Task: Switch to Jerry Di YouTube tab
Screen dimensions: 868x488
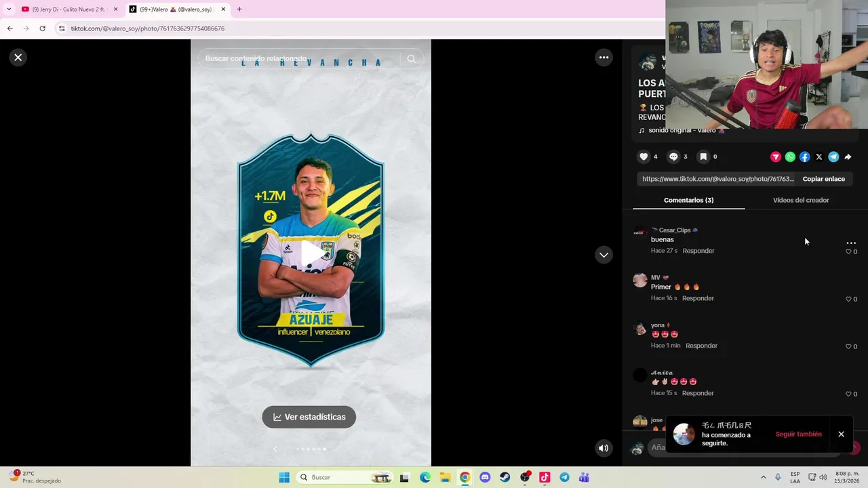Action: [68, 9]
